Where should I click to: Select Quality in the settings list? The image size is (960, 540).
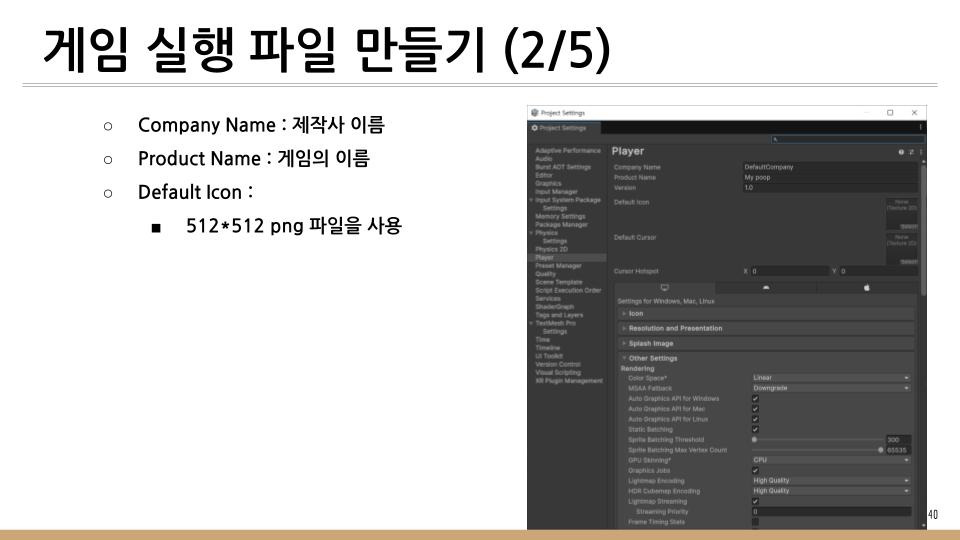[x=545, y=274]
